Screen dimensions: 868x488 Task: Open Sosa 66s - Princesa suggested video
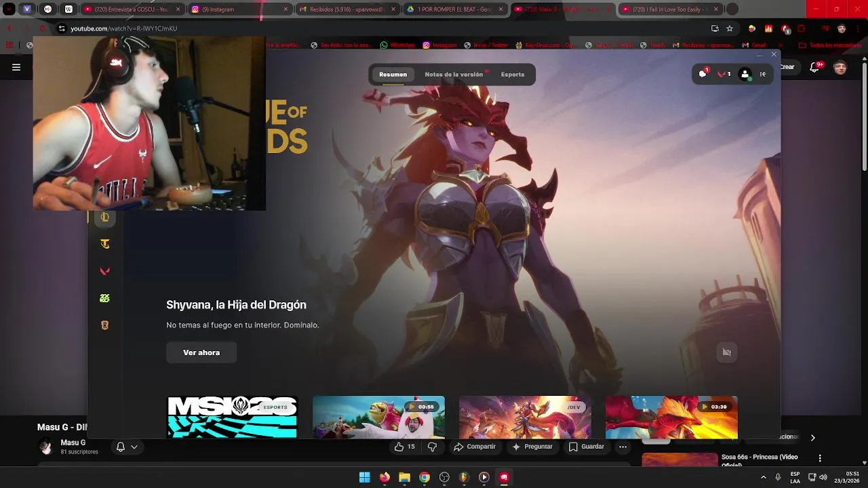point(759,460)
